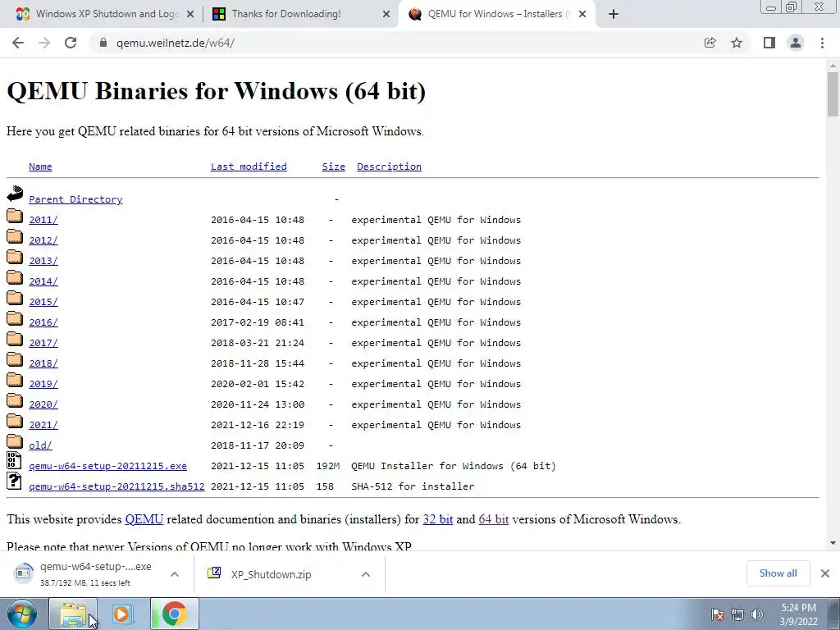Open the 32 bit binaries link
This screenshot has height=630, width=840.
coord(438,519)
